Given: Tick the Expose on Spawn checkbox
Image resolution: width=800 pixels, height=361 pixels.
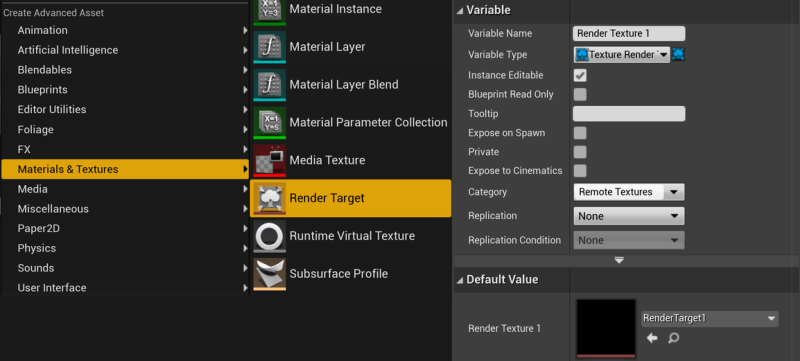Looking at the screenshot, I should (580, 133).
